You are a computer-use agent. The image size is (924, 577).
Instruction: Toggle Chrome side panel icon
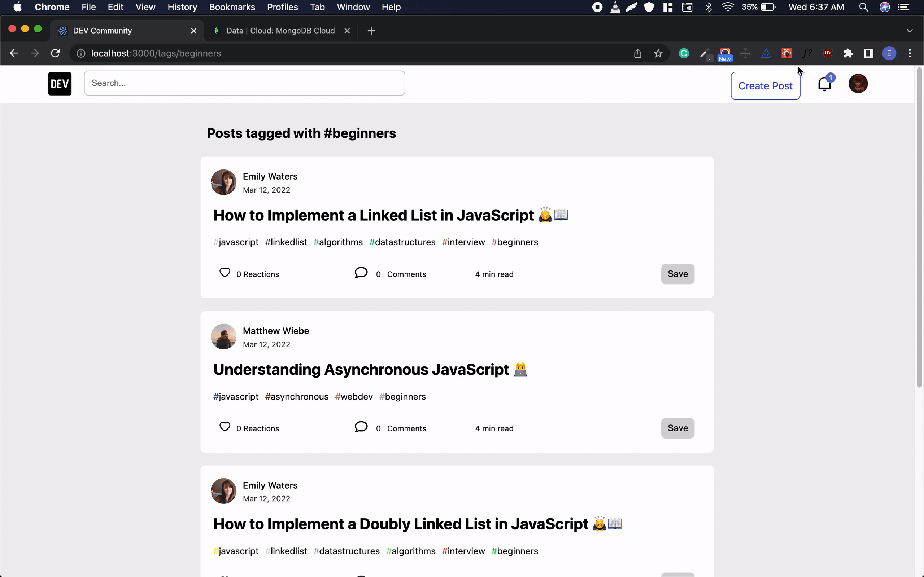click(x=869, y=53)
